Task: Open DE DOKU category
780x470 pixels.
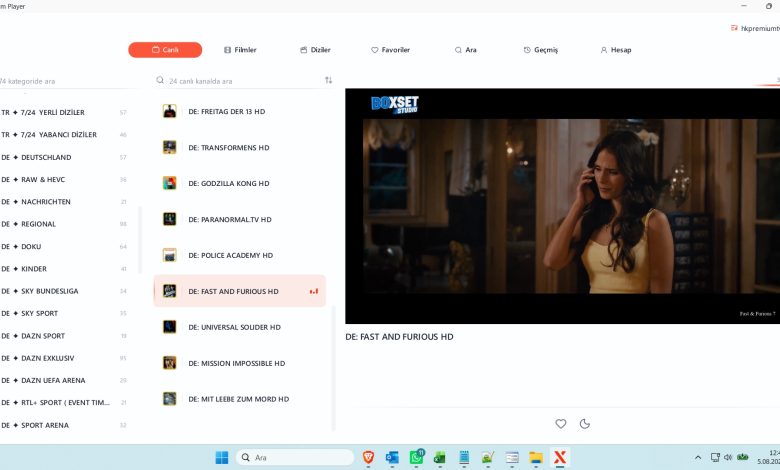Action: [x=64, y=246]
